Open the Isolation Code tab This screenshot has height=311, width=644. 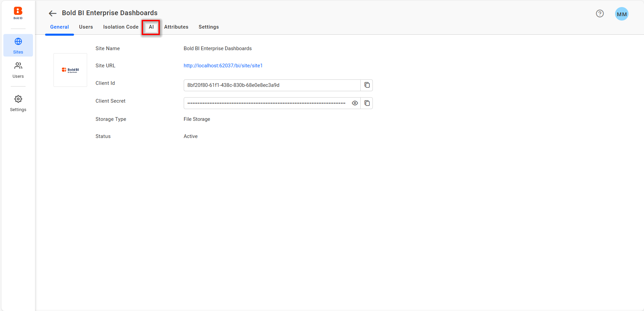click(121, 27)
